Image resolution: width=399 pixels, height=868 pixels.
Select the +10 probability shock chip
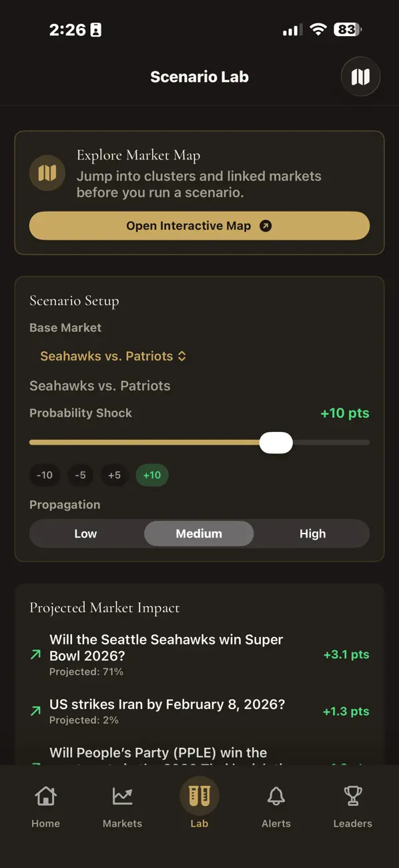pos(152,475)
